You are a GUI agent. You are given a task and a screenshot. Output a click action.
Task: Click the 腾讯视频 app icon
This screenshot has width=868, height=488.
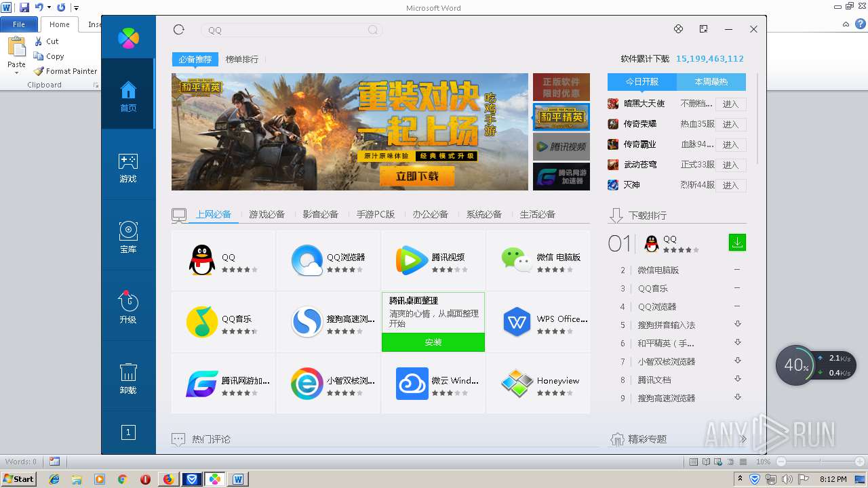click(x=412, y=261)
